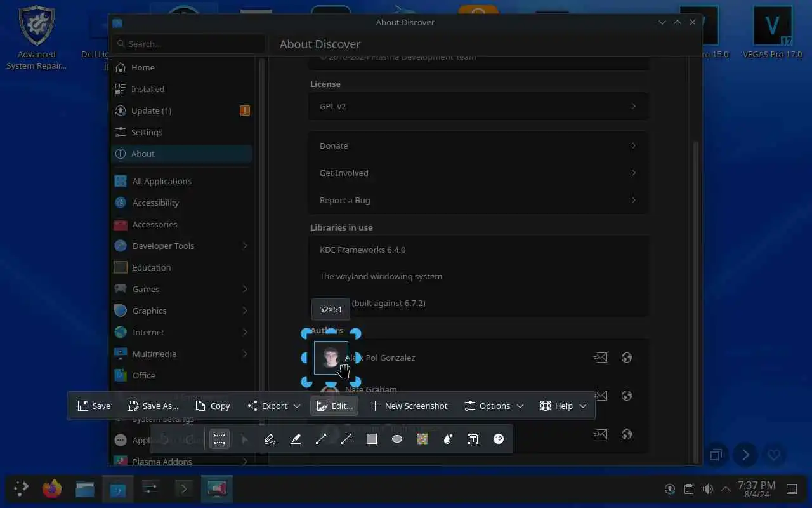Open Alex Pol Gonzalez's website globe icon
This screenshot has height=508, width=812.
pos(627,358)
